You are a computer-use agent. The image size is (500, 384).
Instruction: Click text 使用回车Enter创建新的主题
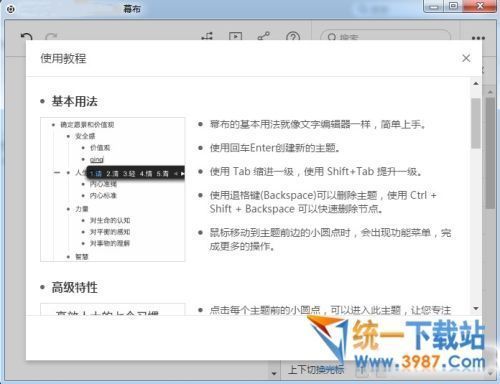pos(275,148)
